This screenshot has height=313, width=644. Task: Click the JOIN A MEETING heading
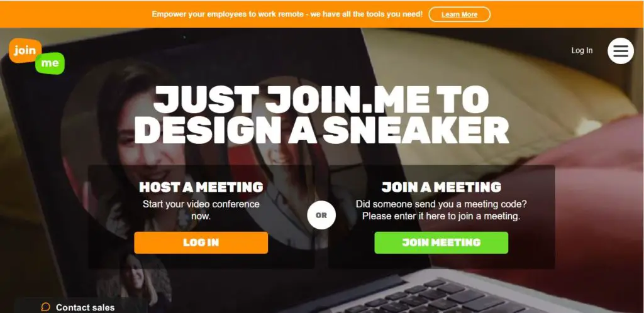(441, 187)
